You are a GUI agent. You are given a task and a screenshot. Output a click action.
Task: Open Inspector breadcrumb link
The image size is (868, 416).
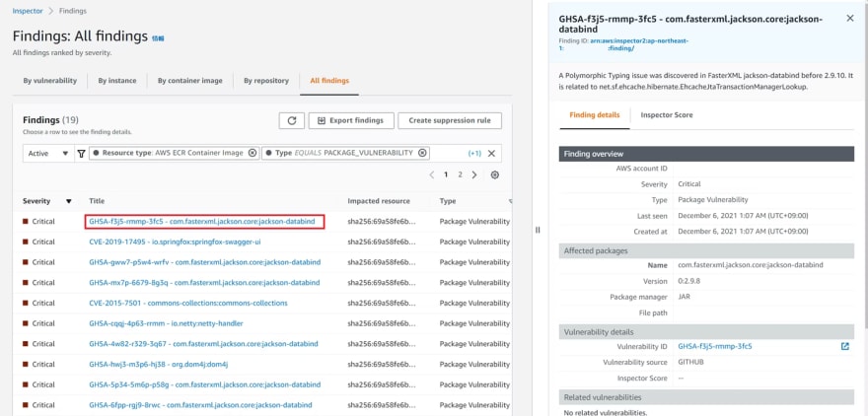(28, 11)
